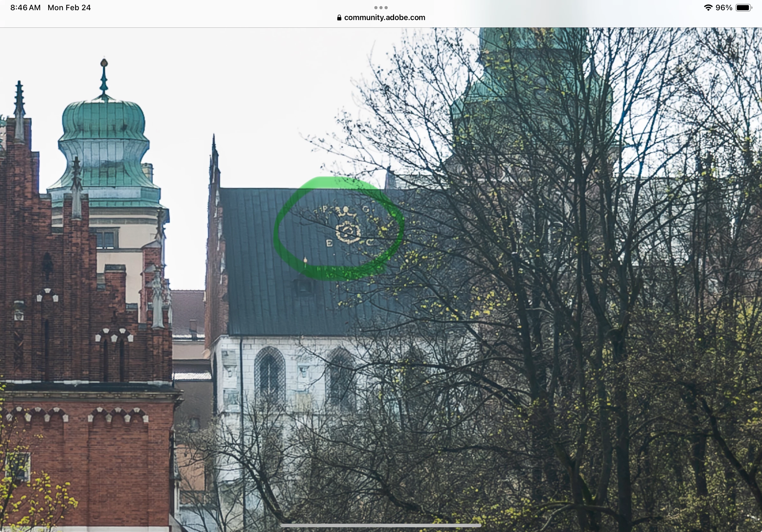Click the gold rosette emblem inside the green circle

pos(348,233)
